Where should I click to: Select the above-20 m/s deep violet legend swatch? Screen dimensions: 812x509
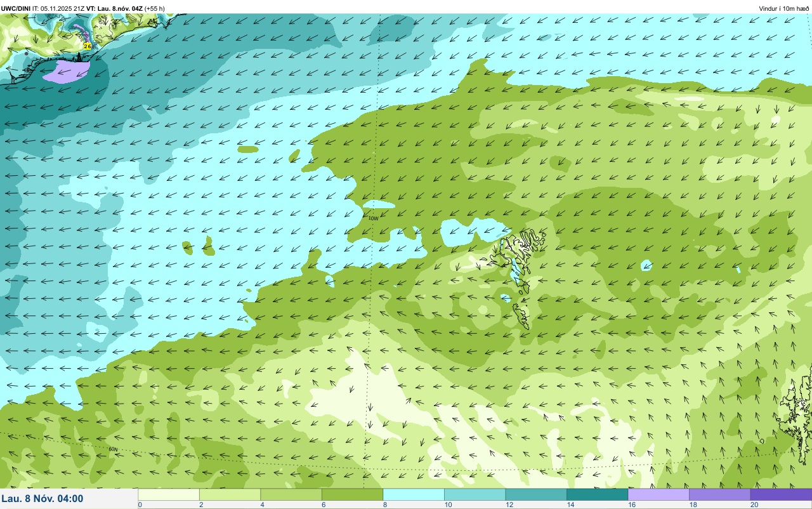coord(781,494)
